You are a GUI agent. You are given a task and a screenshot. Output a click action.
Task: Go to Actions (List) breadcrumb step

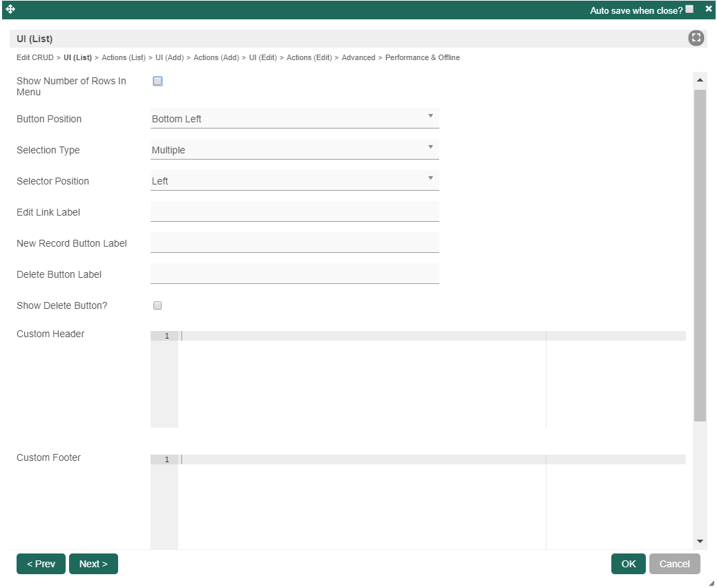coord(124,58)
